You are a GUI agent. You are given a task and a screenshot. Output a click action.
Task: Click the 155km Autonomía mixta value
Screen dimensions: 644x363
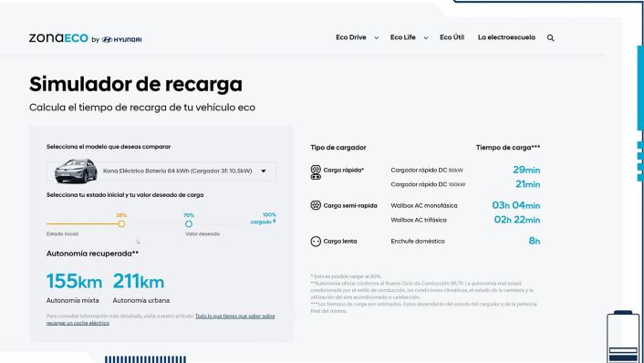coord(74,282)
